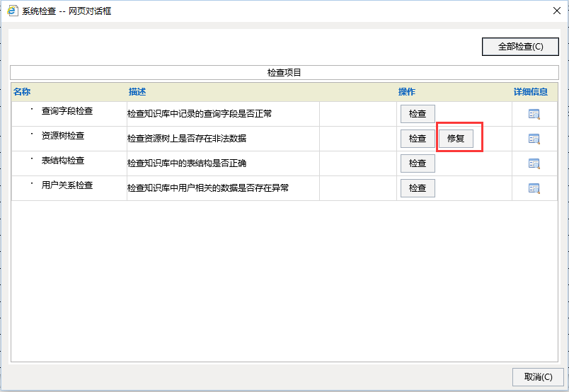569x392 pixels.
Task: Click description 检查知识库中的表结构是否正确
Action: click(x=187, y=163)
